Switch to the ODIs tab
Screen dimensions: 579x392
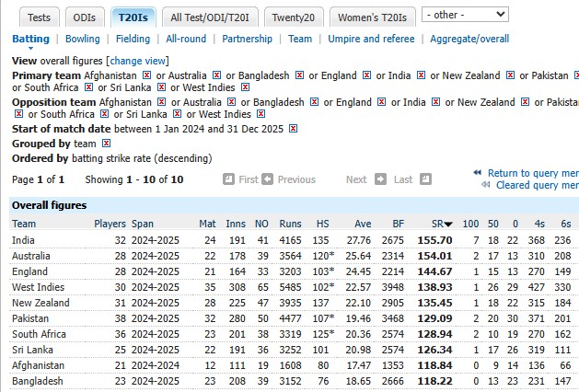[x=85, y=17]
